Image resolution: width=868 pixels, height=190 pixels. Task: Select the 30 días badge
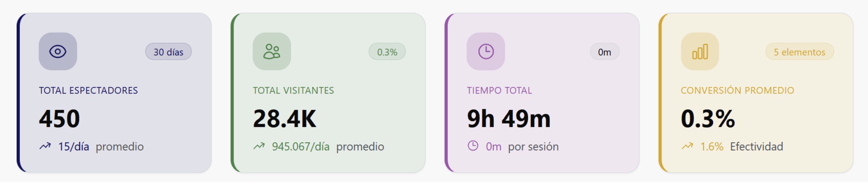(168, 52)
